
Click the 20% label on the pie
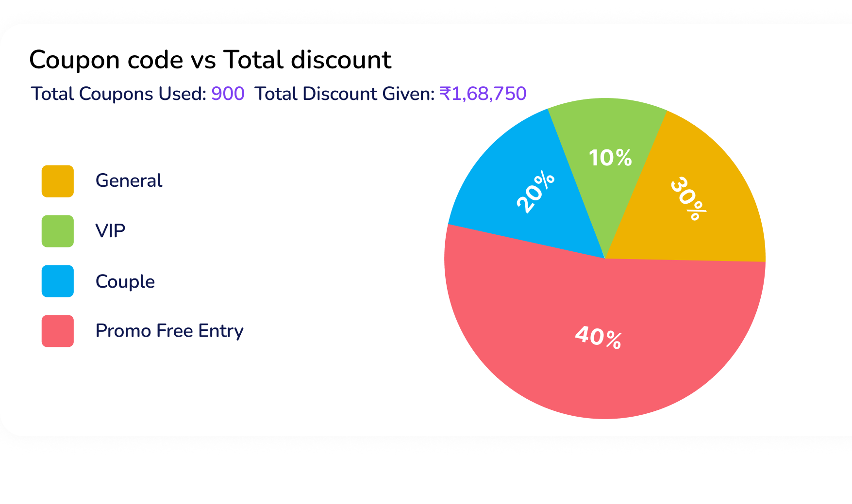pos(535,192)
